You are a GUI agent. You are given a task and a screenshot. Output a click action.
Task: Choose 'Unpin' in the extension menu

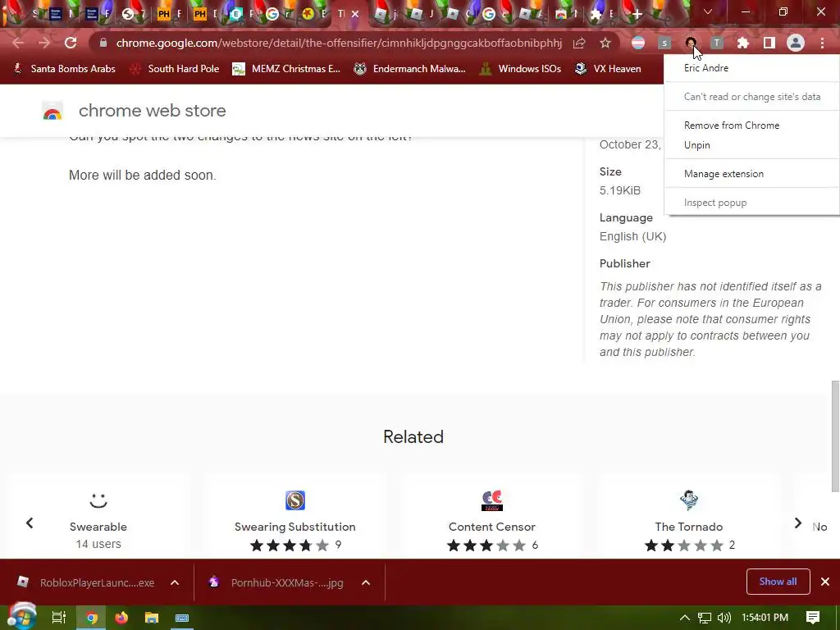(x=751, y=145)
